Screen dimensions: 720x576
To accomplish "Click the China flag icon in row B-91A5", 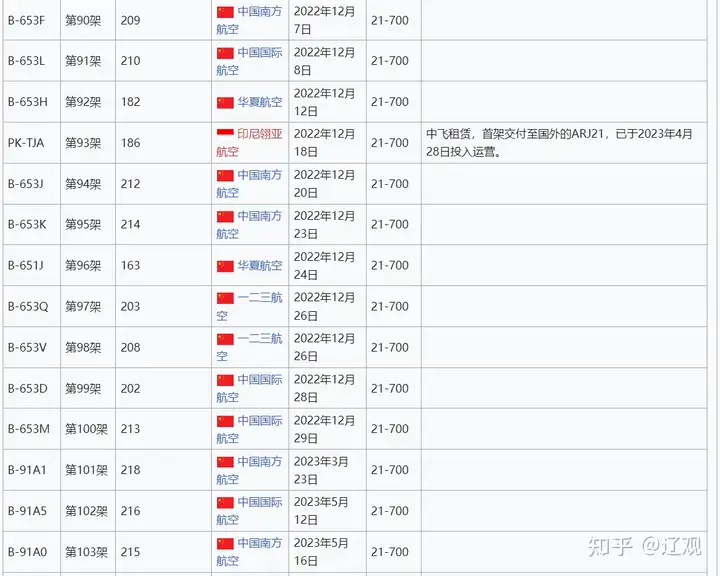I will tap(225, 503).
